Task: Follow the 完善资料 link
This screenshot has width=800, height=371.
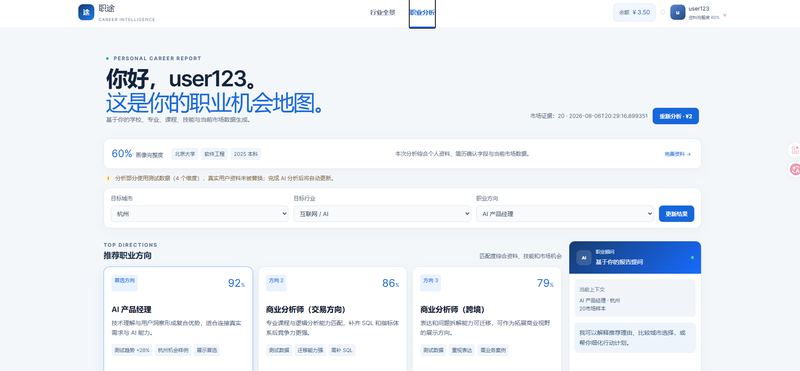Action: pos(678,154)
